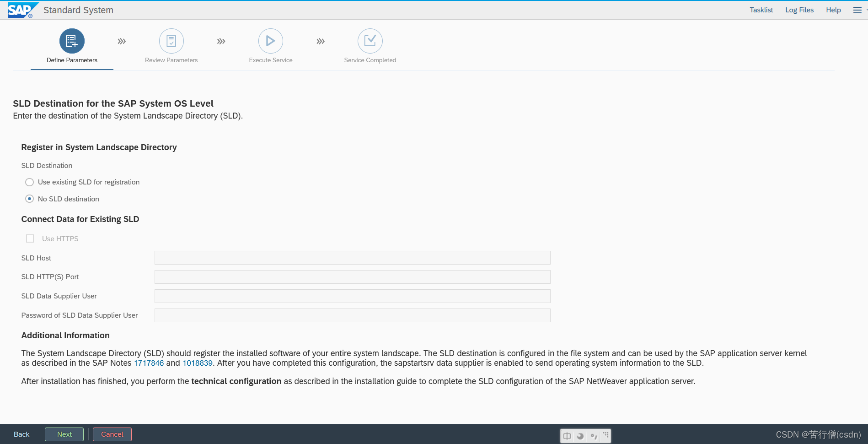
Task: Focus the SLD Data Supplier User field
Action: tap(352, 296)
